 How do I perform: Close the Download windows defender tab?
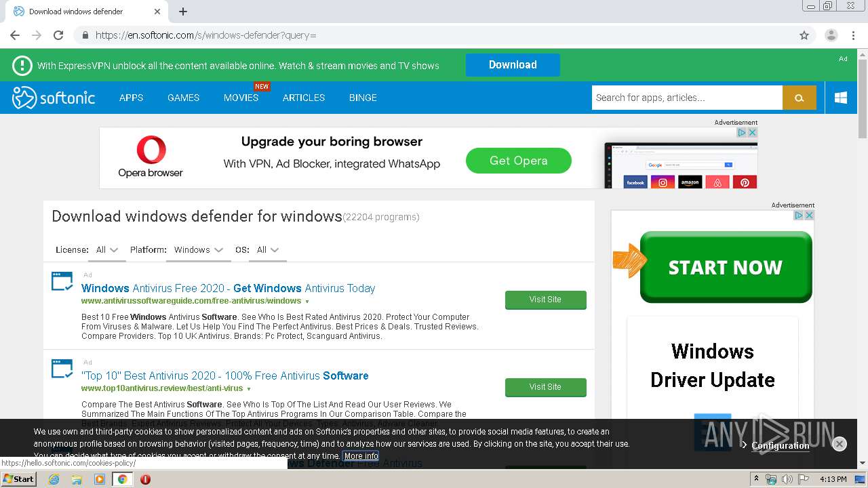[157, 12]
